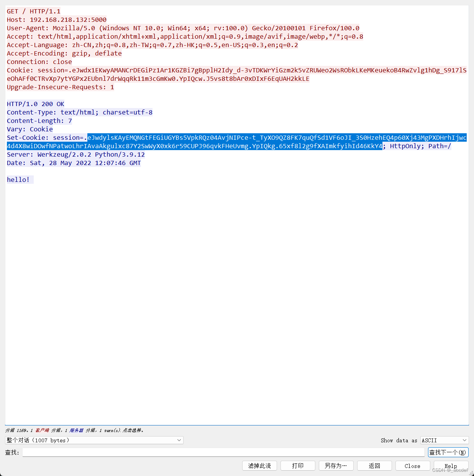Click the Upgrade-Insecure-Requests: 1 line

[x=61, y=87]
